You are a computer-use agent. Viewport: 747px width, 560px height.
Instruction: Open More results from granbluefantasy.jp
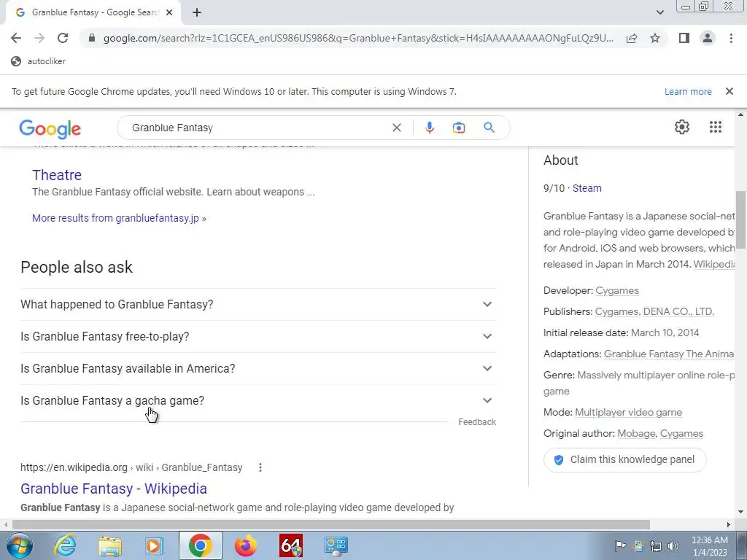tap(119, 218)
